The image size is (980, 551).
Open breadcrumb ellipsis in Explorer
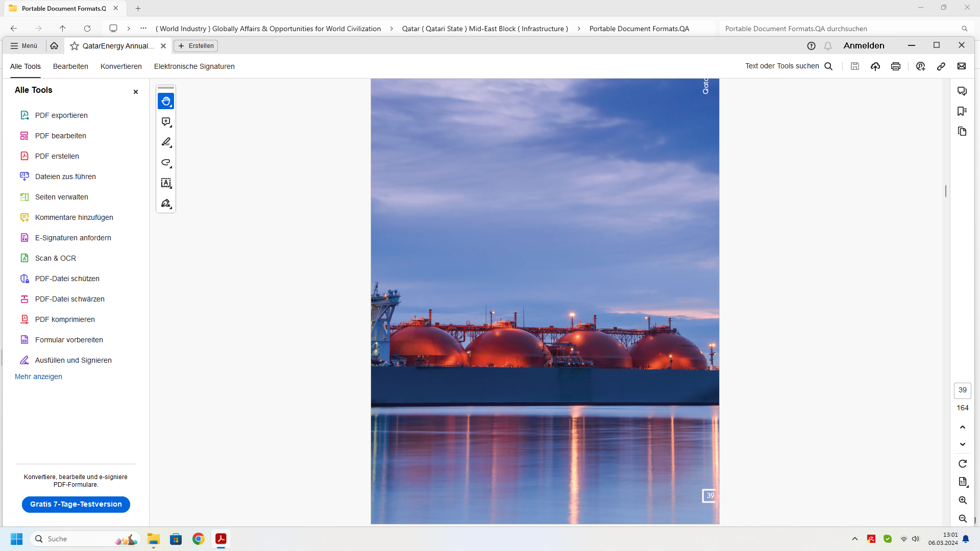click(143, 29)
